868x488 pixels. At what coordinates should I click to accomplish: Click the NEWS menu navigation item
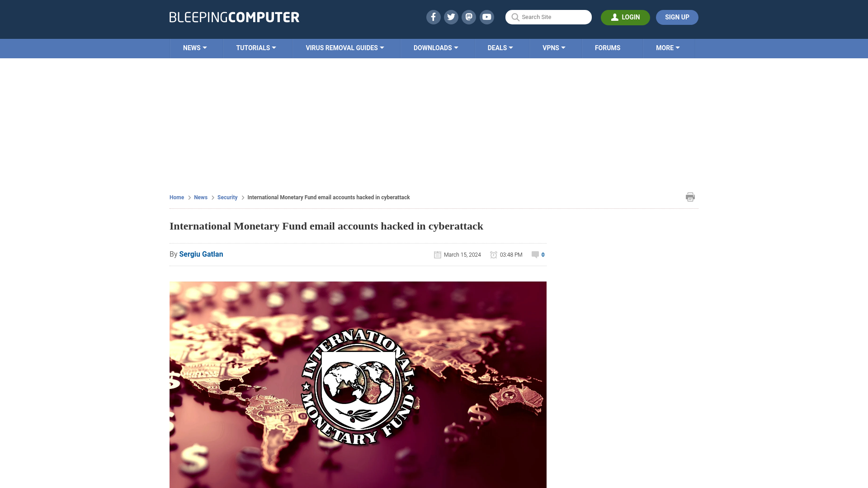[x=195, y=47]
